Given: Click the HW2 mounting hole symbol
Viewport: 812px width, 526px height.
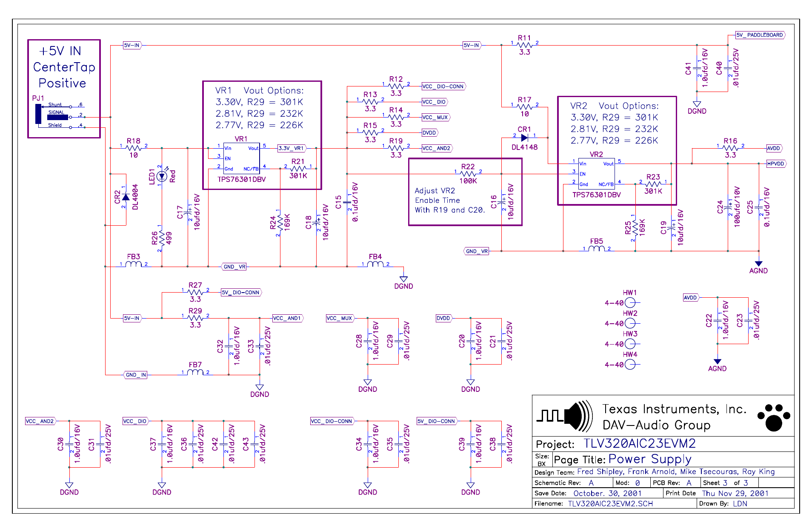Looking at the screenshot, I should (630, 323).
